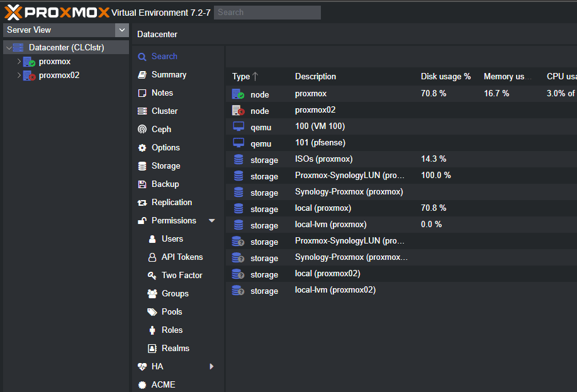577x392 pixels.
Task: Select Datacenter (CLClstr) in the tree
Action: [66, 47]
